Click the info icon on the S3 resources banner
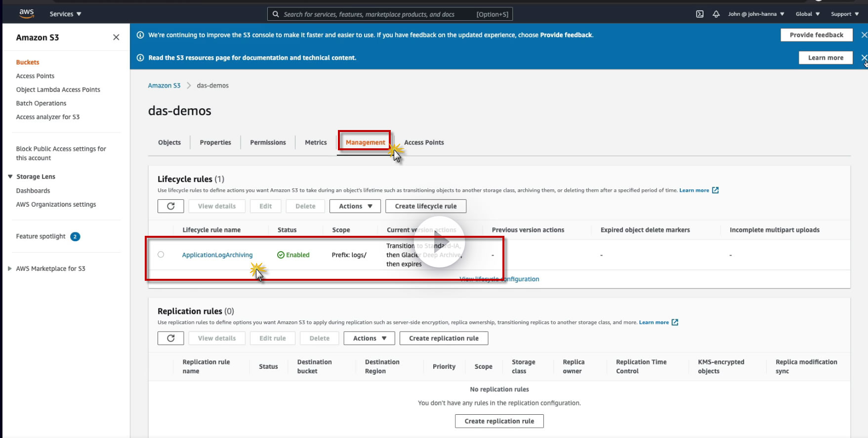Image resolution: width=868 pixels, height=438 pixels. [140, 58]
